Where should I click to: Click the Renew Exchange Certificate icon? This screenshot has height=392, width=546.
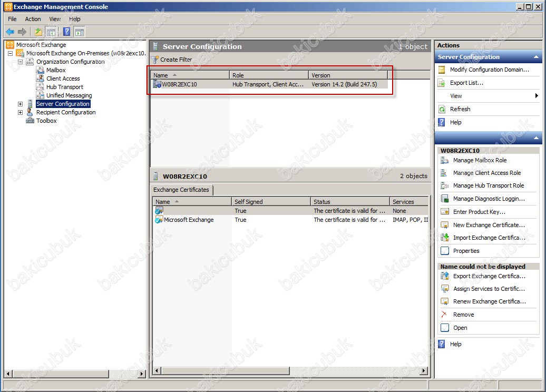click(x=445, y=301)
